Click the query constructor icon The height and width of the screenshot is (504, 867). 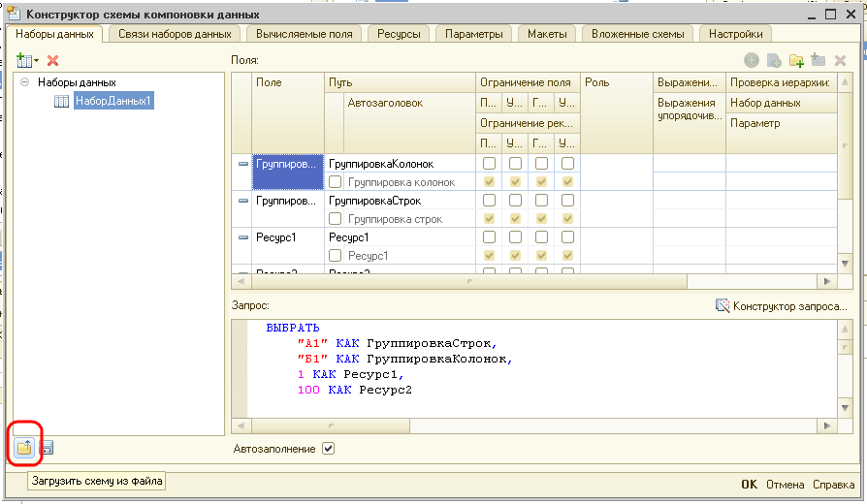tap(722, 306)
